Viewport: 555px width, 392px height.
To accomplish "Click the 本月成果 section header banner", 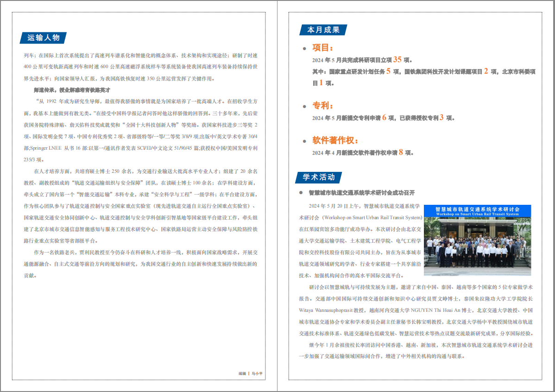I will coord(322,29).
